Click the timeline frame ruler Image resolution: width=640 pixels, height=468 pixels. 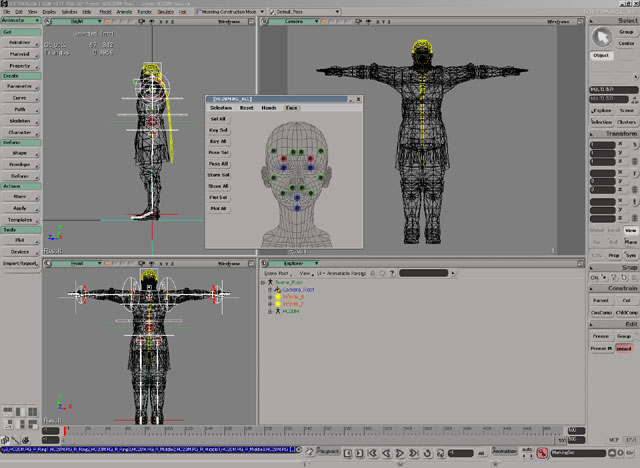[300, 430]
